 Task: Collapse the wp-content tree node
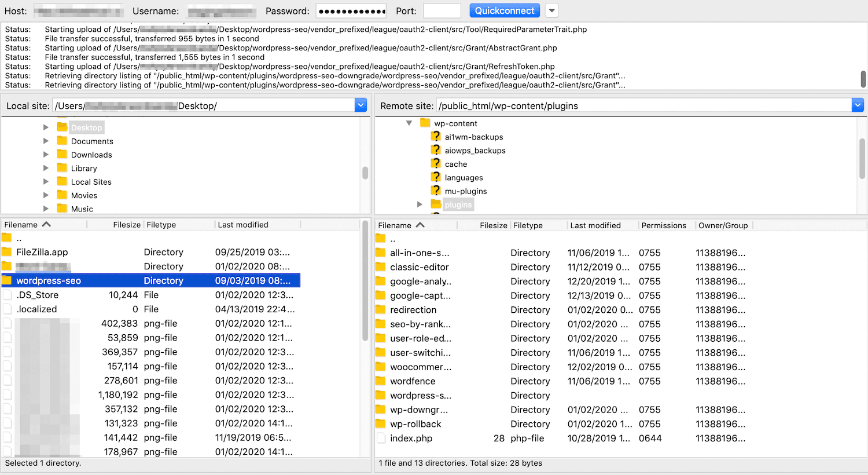pyautogui.click(x=410, y=123)
